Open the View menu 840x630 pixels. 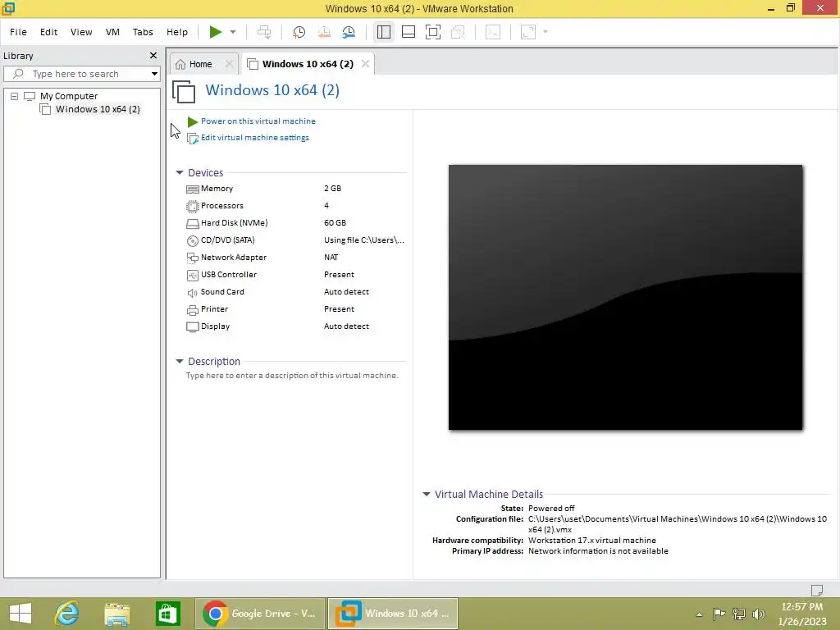pyautogui.click(x=81, y=32)
